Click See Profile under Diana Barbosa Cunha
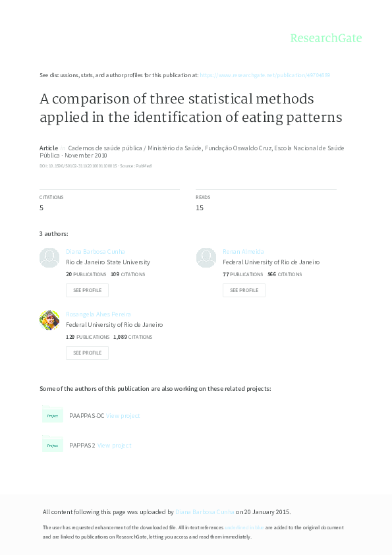 coord(88,290)
